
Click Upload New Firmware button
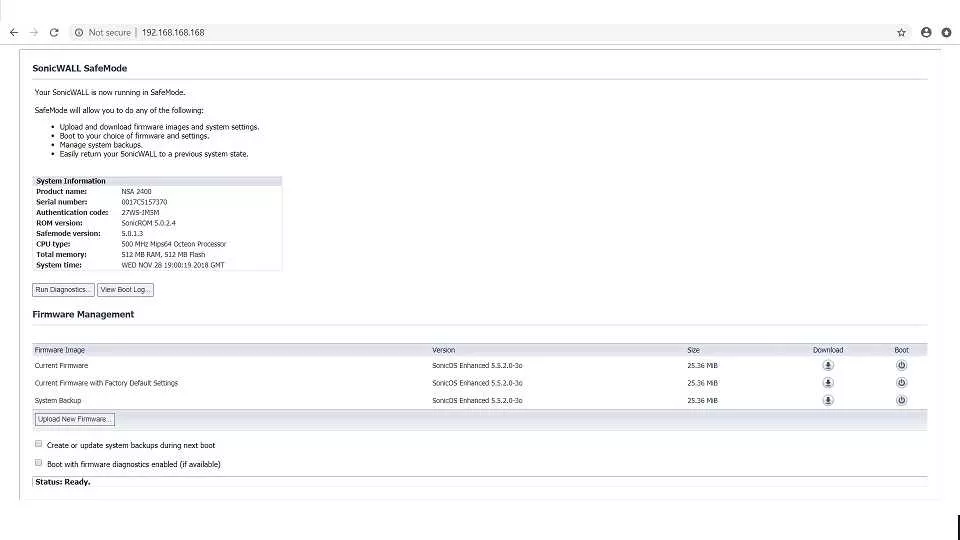click(x=75, y=419)
